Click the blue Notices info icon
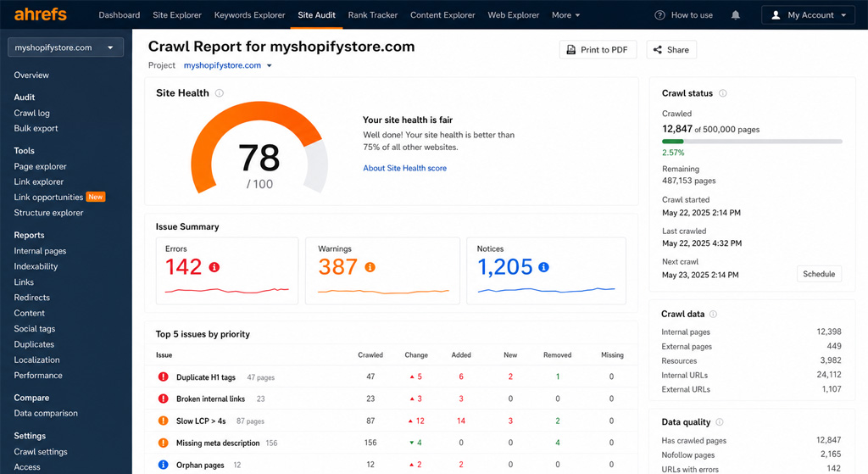Viewport: 868px width, 474px height. 543,267
